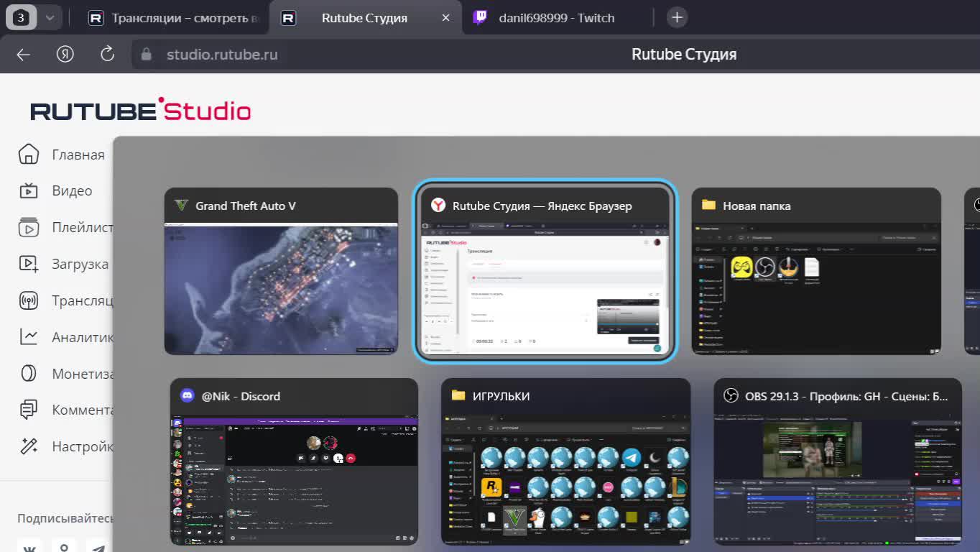The height and width of the screenshot is (552, 980).
Task: Open the Видео section in sidebar
Action: point(56,190)
